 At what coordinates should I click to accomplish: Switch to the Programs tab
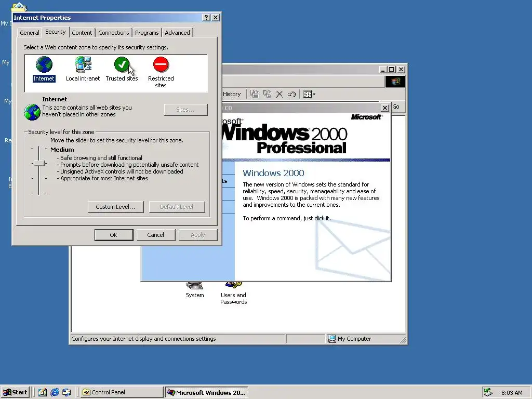click(x=147, y=33)
